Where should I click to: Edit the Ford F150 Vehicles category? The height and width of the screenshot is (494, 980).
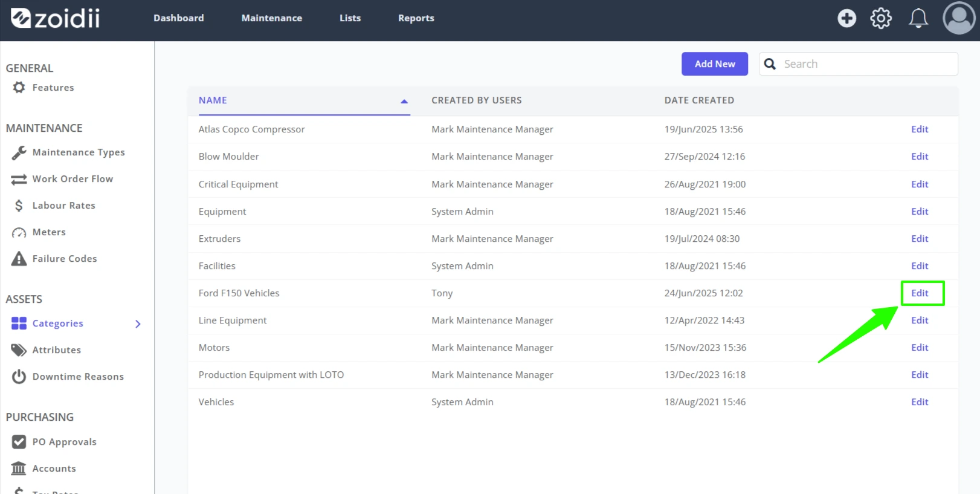[920, 293]
